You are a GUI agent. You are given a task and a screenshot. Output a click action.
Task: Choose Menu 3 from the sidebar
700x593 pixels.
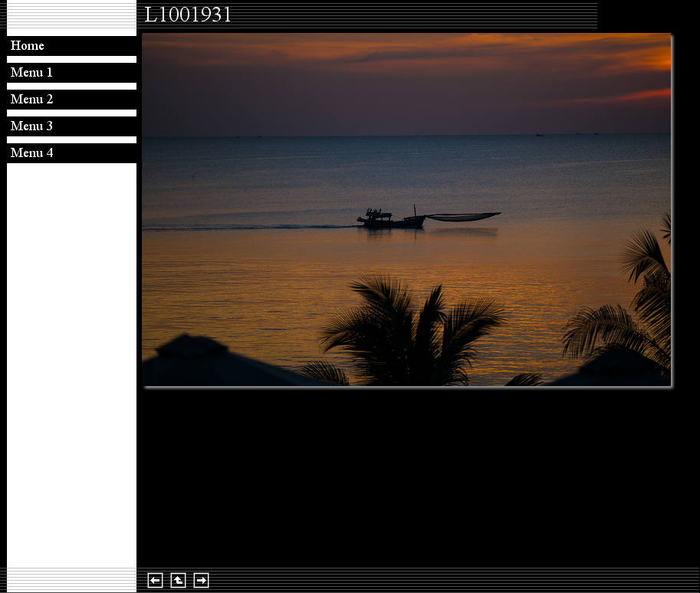point(31,126)
